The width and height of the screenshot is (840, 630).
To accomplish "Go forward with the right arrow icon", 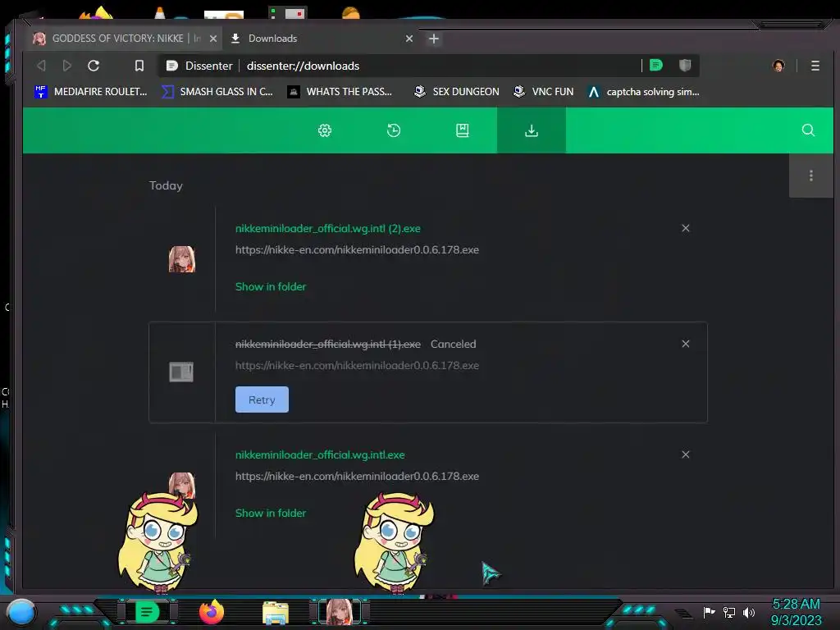I will 67,66.
